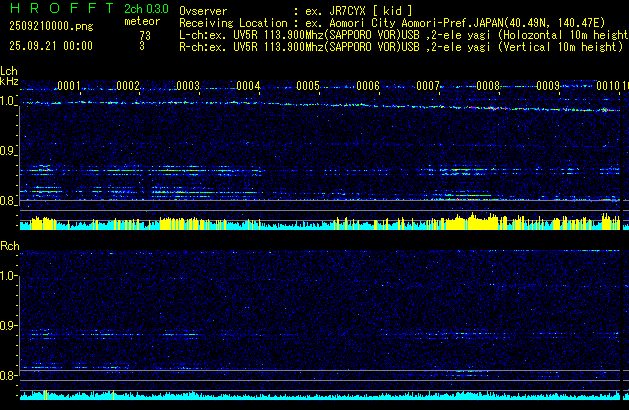The width and height of the screenshot is (629, 410).
Task: Select the L-ch receiver description line
Action: point(400,34)
